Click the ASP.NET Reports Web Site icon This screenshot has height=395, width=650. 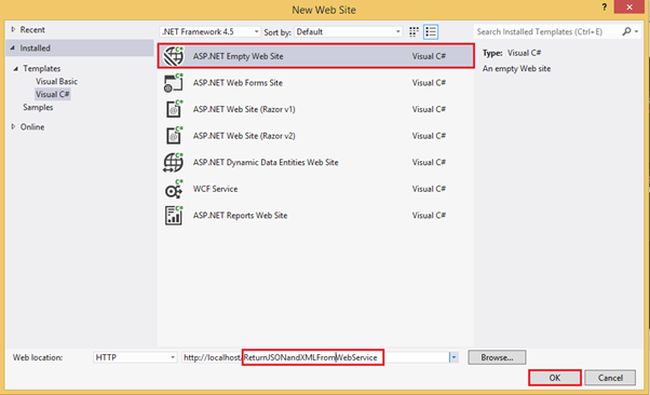173,215
